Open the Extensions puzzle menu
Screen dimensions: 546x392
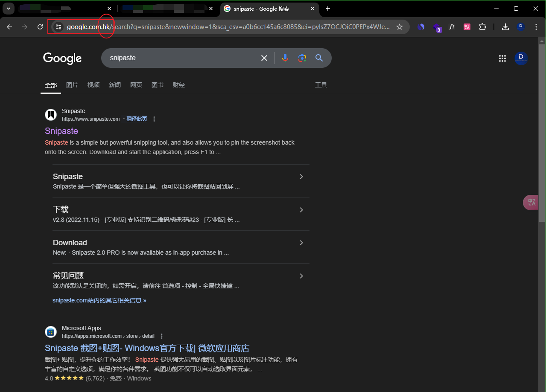click(482, 27)
